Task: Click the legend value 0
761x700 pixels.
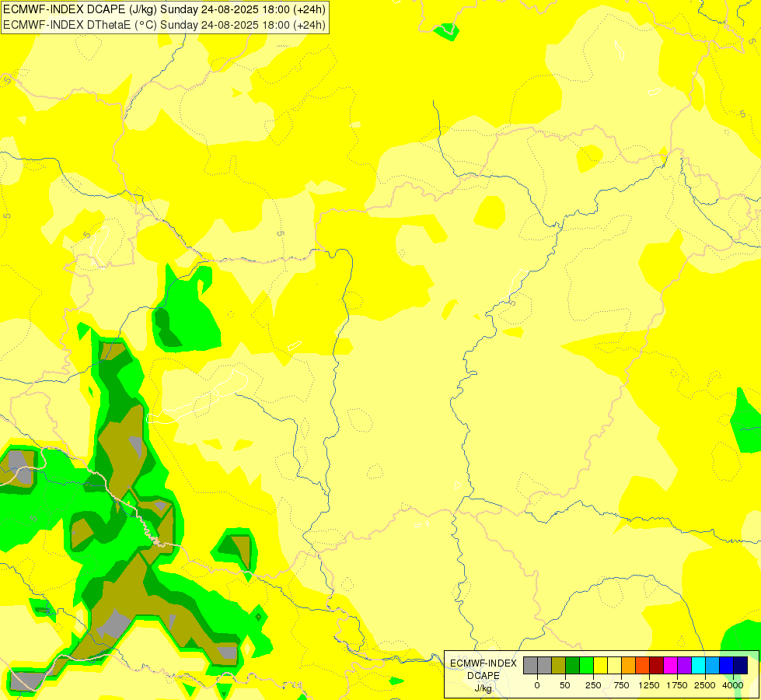Action: [x=537, y=685]
